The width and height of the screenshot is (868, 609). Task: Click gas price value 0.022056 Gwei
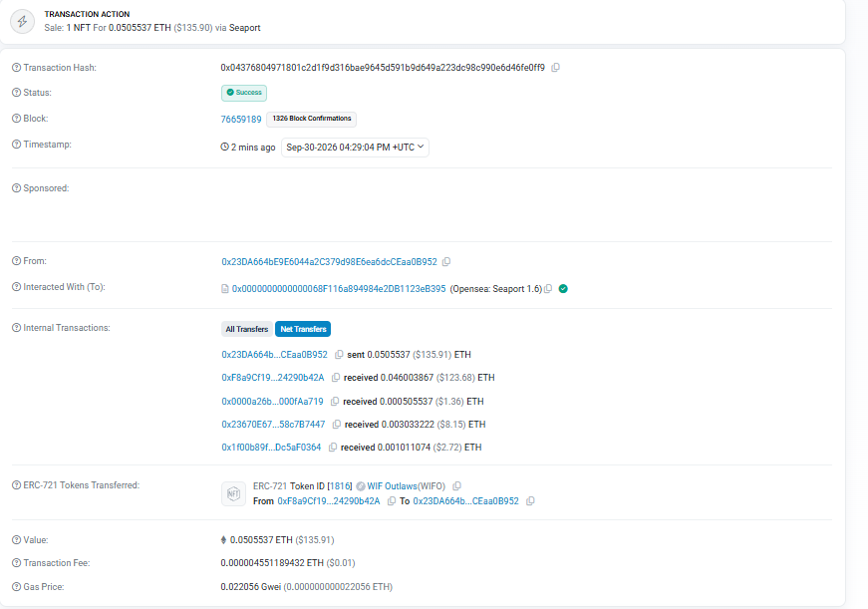coord(251,587)
